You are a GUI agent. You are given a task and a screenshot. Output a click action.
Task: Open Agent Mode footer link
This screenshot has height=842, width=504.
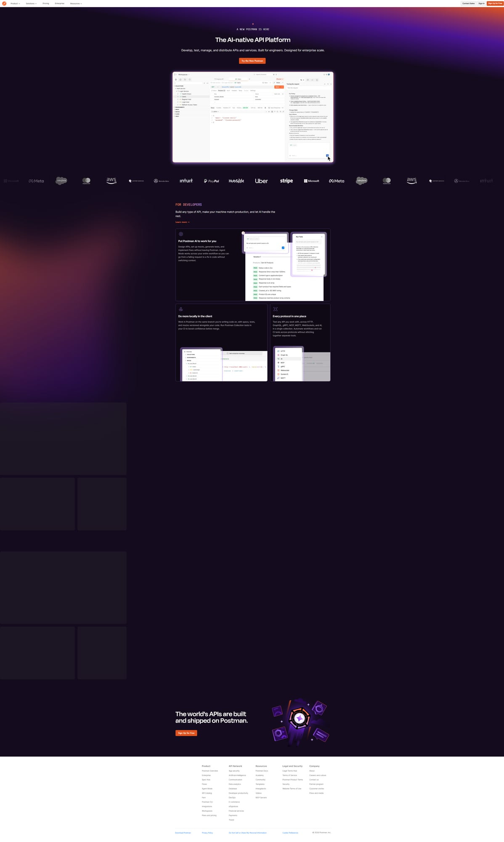coord(207,789)
